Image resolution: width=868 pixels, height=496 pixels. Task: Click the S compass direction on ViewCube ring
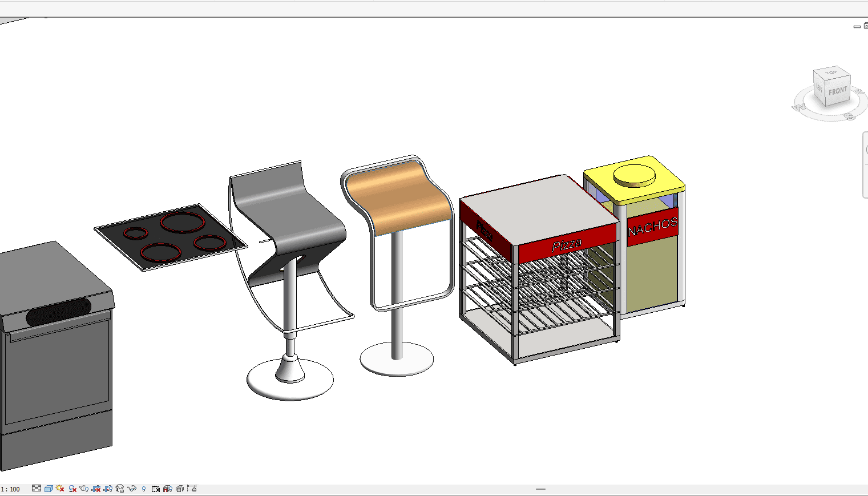pos(850,116)
